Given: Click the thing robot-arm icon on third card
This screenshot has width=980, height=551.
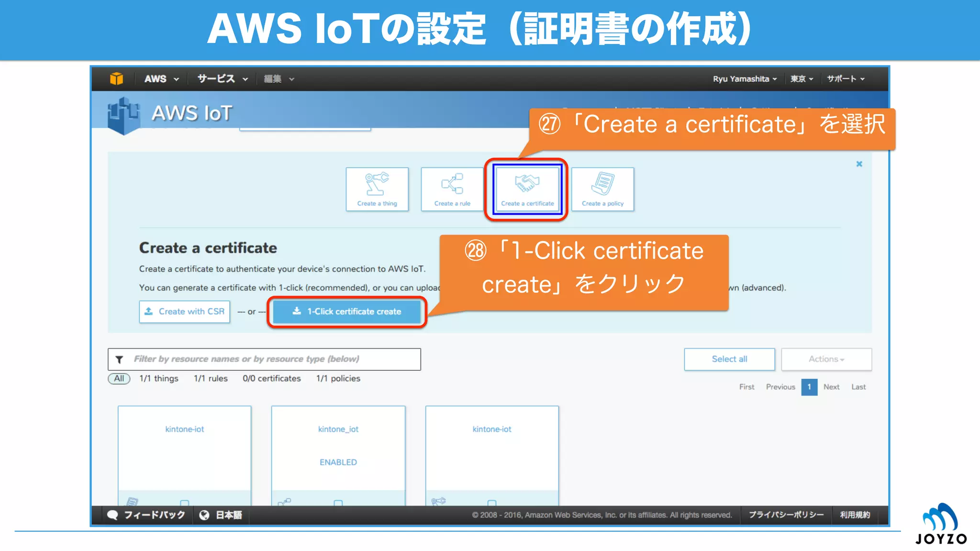Looking at the screenshot, I should 438,501.
